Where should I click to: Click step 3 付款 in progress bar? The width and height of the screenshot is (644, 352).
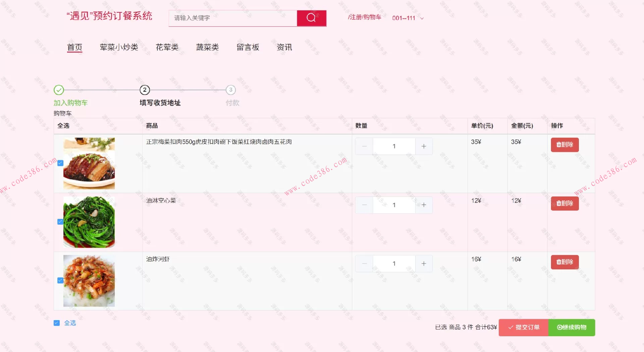[x=231, y=90]
